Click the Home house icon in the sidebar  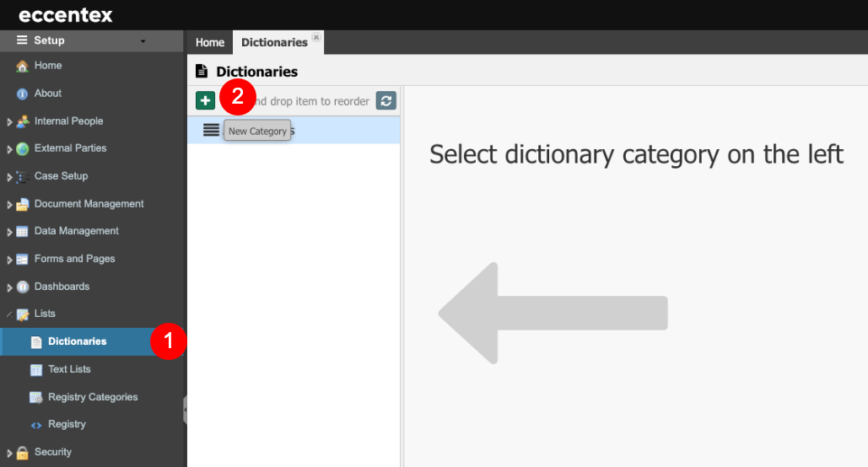point(22,66)
